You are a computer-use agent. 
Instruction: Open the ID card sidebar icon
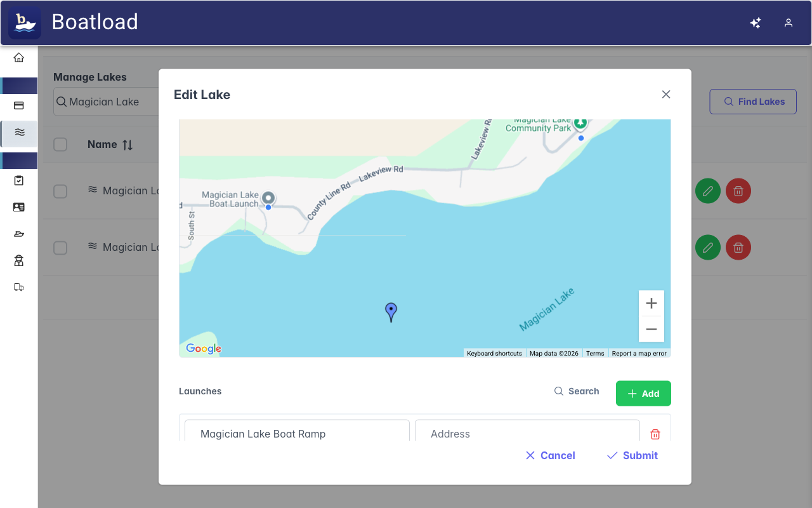(x=19, y=207)
